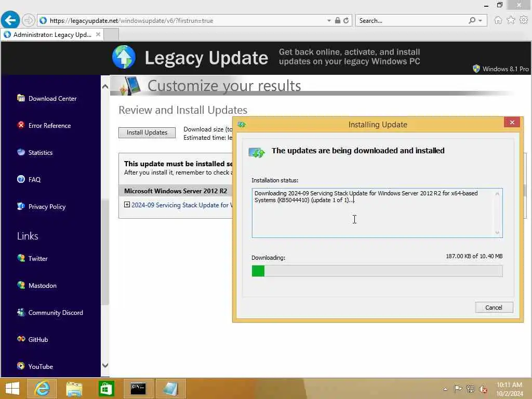This screenshot has width=532, height=399.
Task: Click the Refresh icon in address bar
Action: 346,20
